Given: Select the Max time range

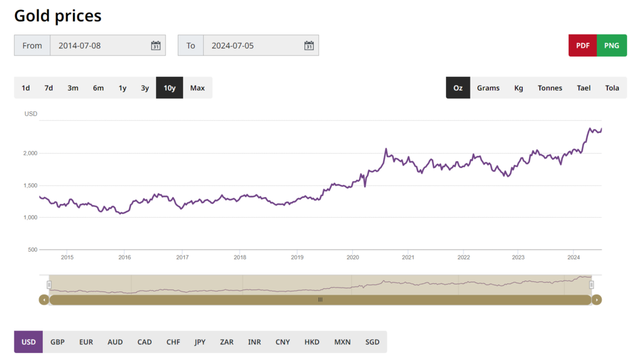Looking at the screenshot, I should 197,88.
